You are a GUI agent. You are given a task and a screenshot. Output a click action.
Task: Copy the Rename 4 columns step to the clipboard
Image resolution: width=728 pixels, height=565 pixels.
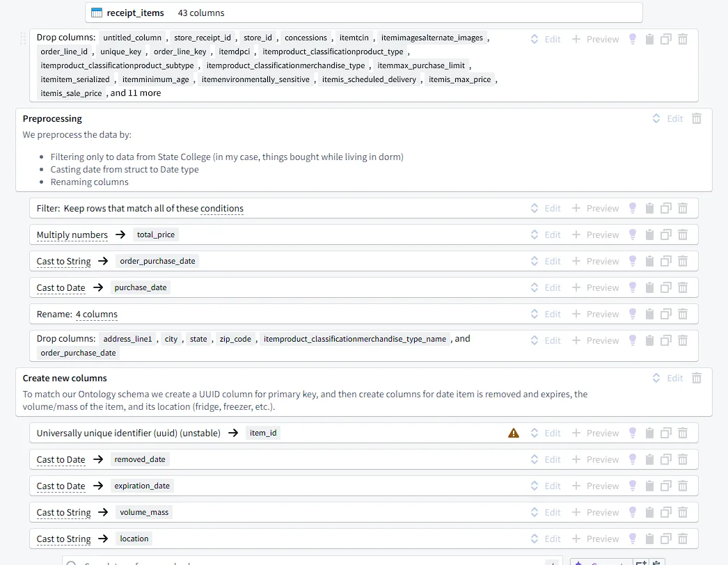(649, 314)
